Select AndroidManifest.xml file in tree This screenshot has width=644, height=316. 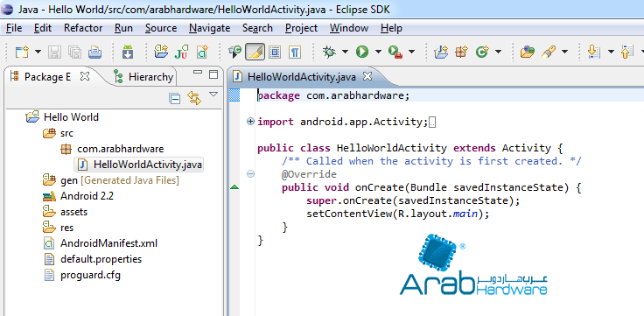pyautogui.click(x=101, y=243)
